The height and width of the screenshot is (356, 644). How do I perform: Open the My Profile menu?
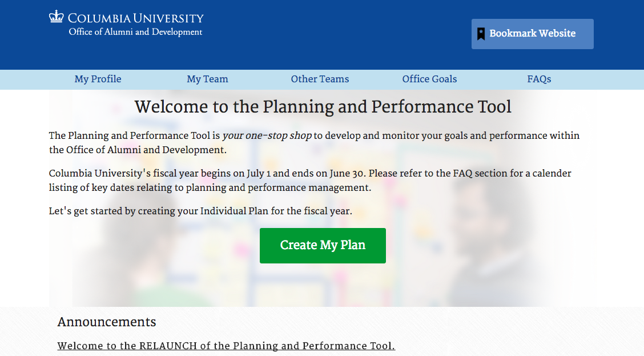tap(98, 79)
